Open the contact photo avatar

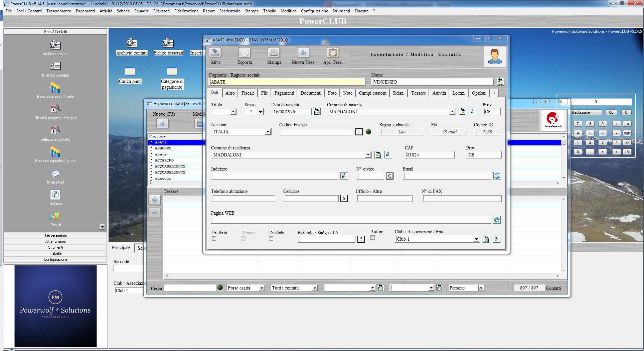(495, 56)
